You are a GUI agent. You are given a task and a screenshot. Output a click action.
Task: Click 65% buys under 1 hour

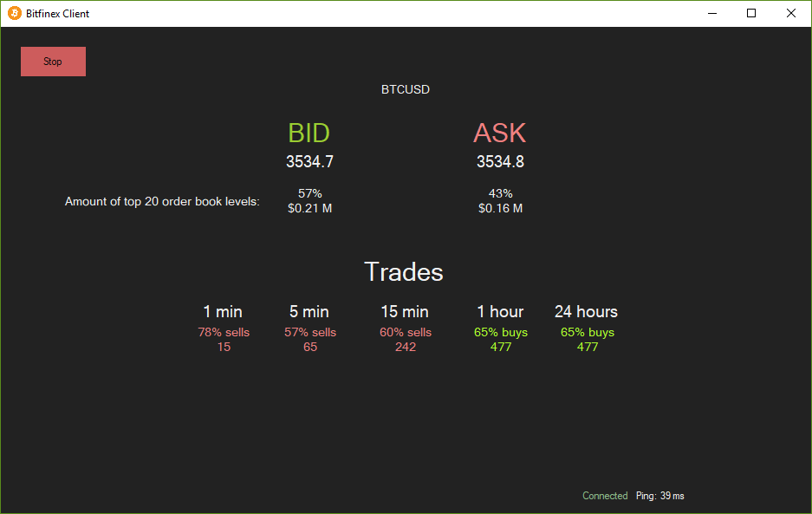click(501, 332)
